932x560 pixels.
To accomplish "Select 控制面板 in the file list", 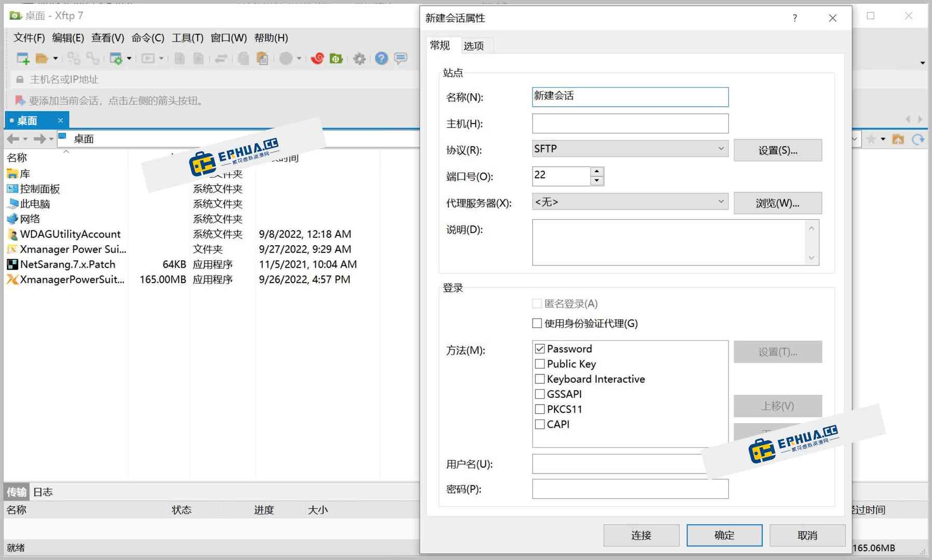I will (x=33, y=189).
